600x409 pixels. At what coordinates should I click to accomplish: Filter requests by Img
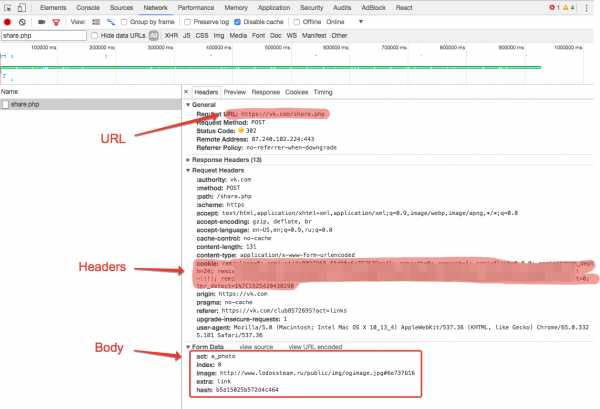pyautogui.click(x=219, y=36)
